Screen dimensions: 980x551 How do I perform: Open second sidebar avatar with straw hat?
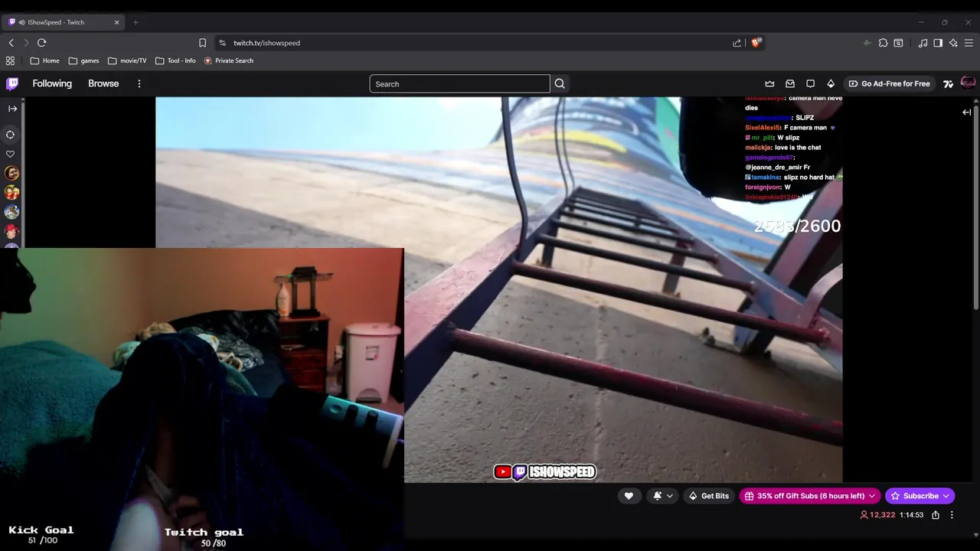11,193
